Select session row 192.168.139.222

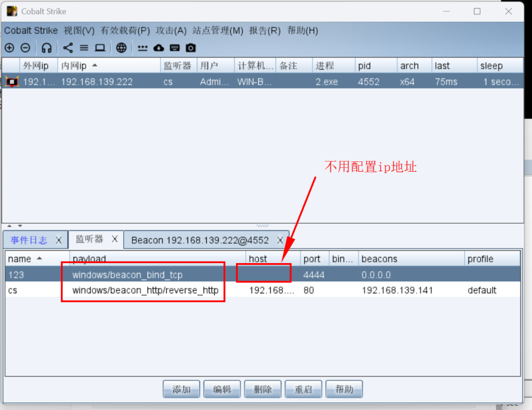coord(262,81)
